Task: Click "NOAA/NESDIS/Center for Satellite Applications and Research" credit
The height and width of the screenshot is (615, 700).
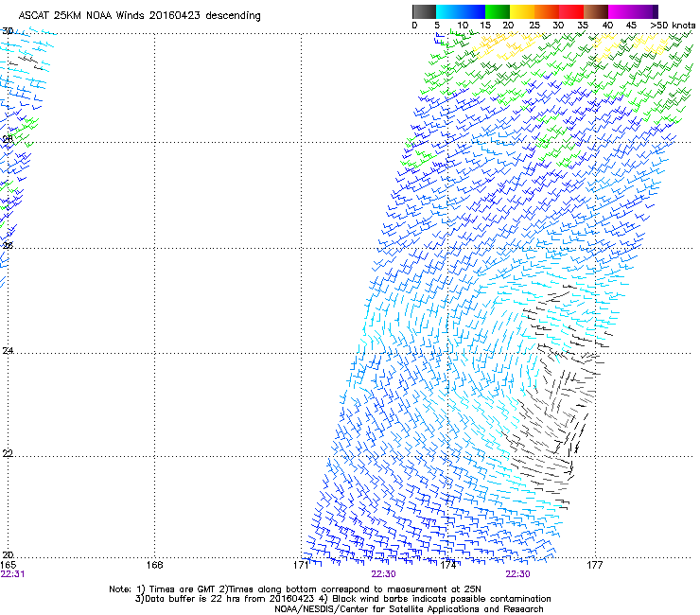Action: (409, 609)
